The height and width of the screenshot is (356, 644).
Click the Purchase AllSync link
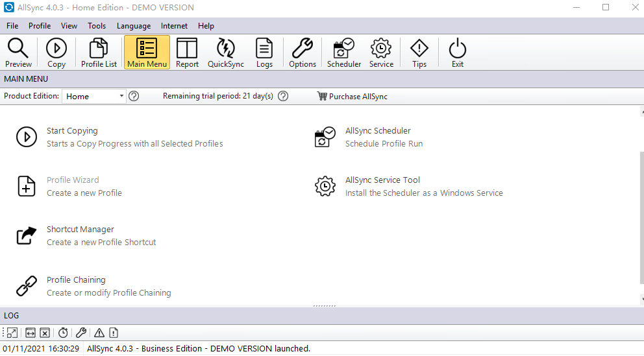pyautogui.click(x=352, y=97)
